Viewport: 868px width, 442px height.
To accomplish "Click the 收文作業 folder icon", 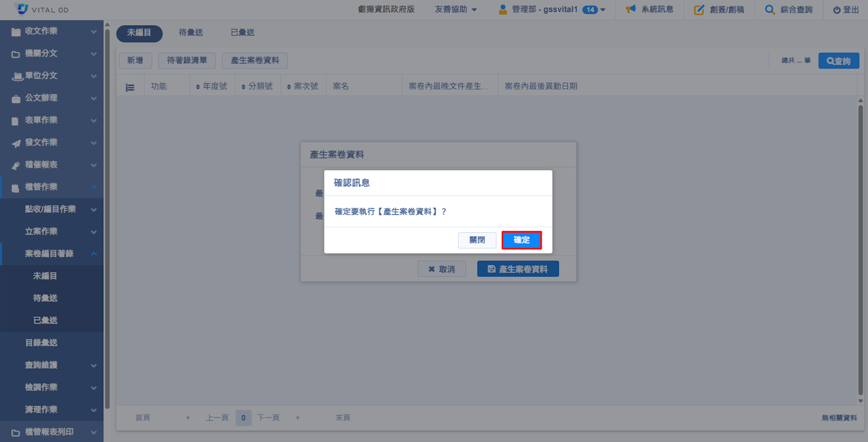I will coord(16,32).
